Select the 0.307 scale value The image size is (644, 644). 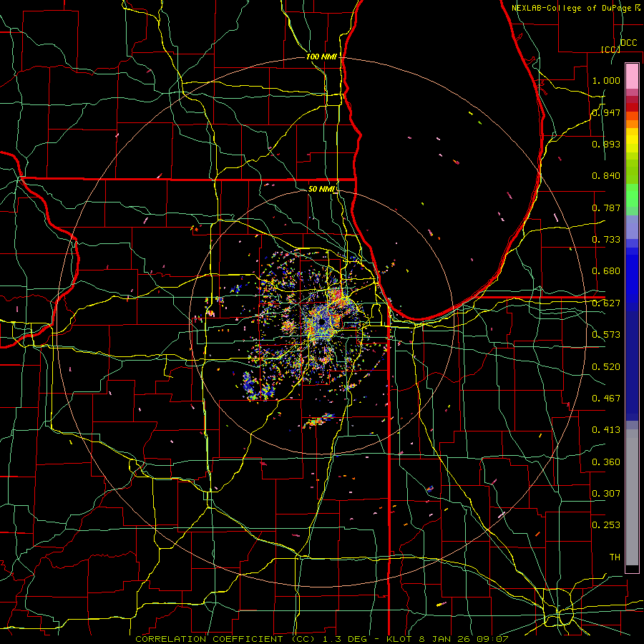pyautogui.click(x=606, y=494)
